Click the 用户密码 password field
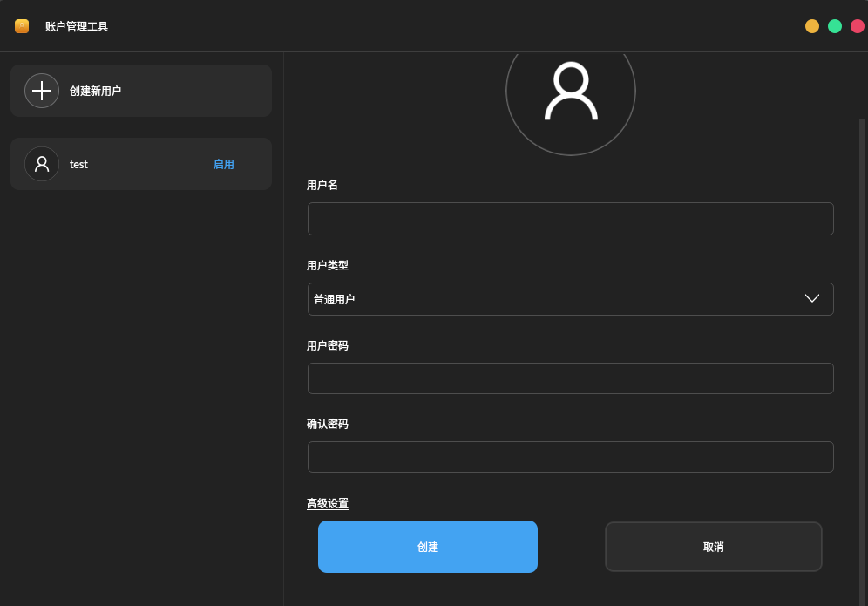 pos(571,378)
